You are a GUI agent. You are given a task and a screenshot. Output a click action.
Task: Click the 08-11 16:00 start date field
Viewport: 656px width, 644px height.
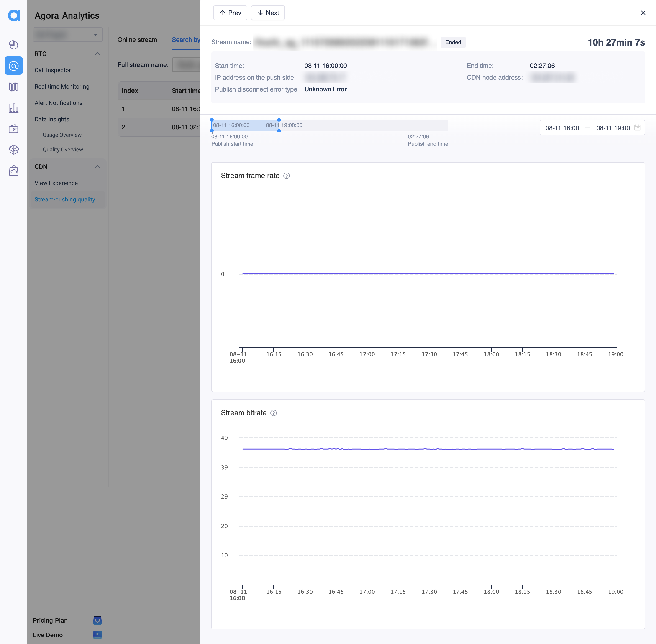[x=562, y=128]
